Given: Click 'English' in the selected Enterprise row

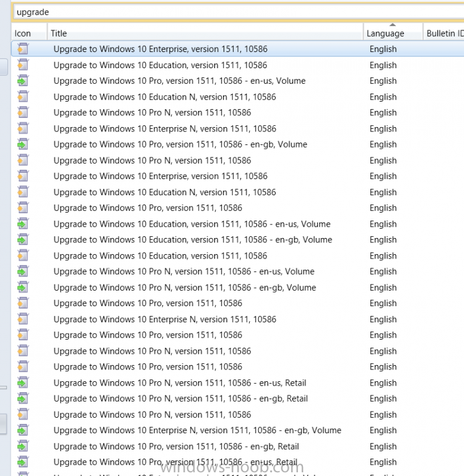Looking at the screenshot, I should tap(383, 49).
